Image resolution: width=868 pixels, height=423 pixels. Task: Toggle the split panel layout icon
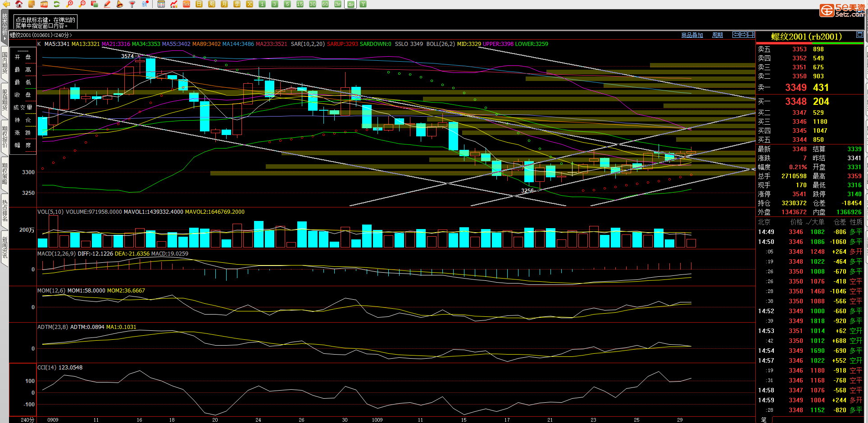point(751,35)
